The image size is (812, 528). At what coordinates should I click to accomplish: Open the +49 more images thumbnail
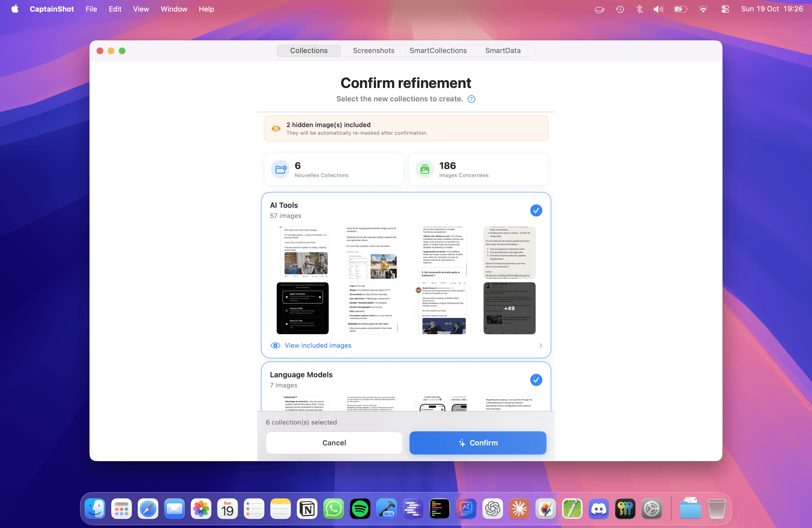click(x=509, y=308)
